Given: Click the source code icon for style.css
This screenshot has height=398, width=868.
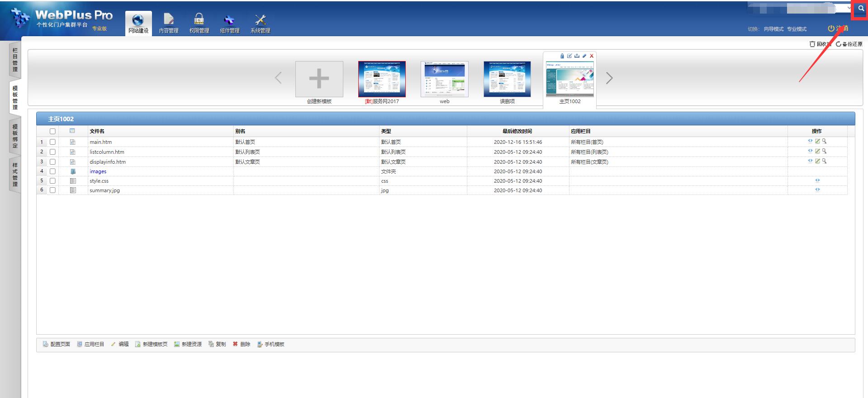Looking at the screenshot, I should click(x=817, y=180).
